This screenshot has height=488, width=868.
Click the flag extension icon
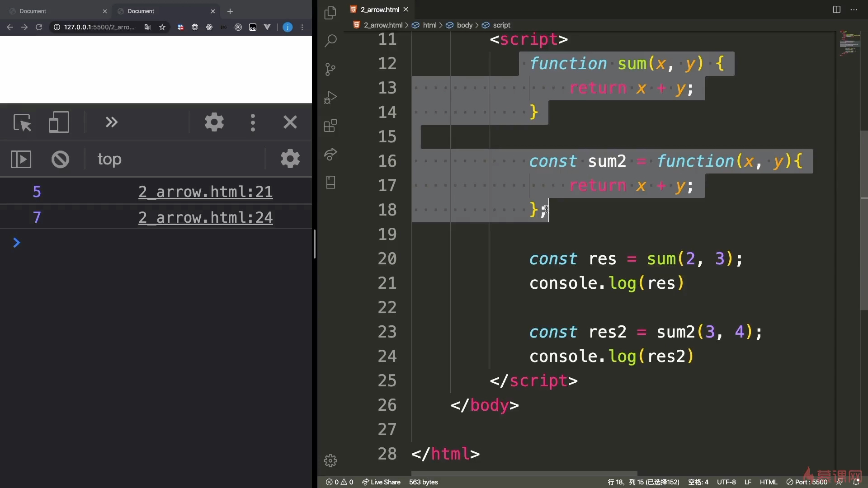point(180,27)
